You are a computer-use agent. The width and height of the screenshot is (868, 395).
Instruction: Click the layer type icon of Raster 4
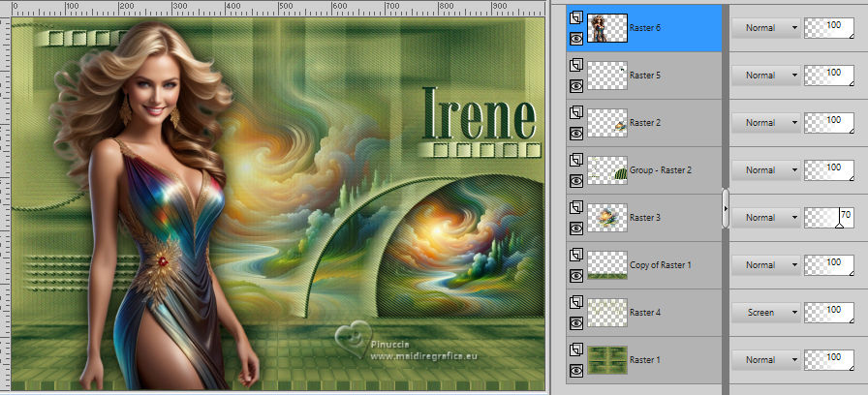click(x=576, y=303)
